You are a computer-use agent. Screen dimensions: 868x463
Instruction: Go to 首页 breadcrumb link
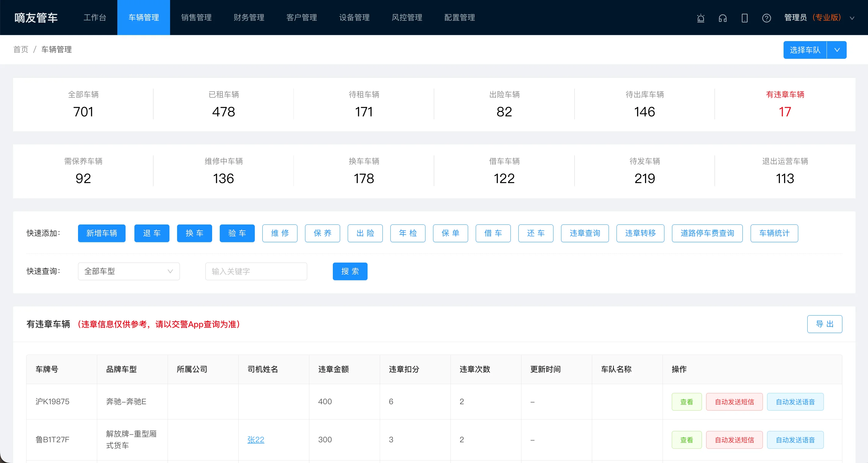point(20,50)
